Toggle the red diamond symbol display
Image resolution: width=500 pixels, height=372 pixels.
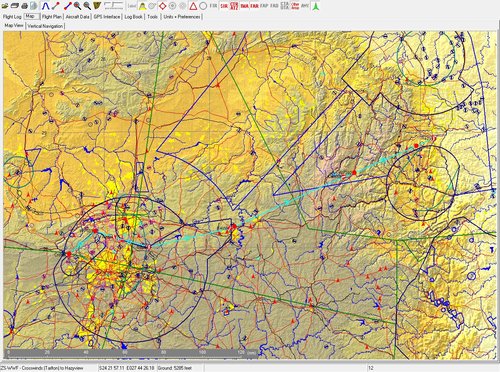click(x=162, y=6)
